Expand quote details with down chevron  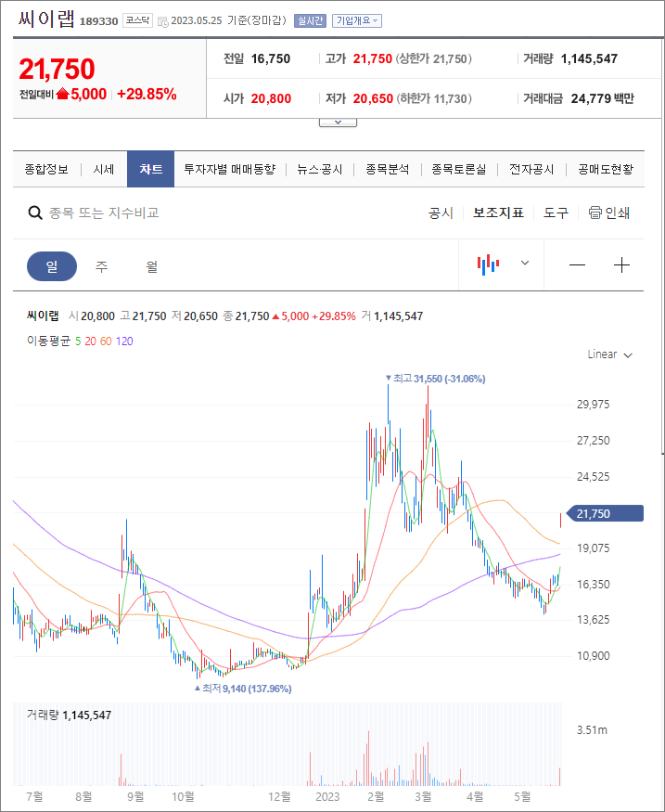338,122
